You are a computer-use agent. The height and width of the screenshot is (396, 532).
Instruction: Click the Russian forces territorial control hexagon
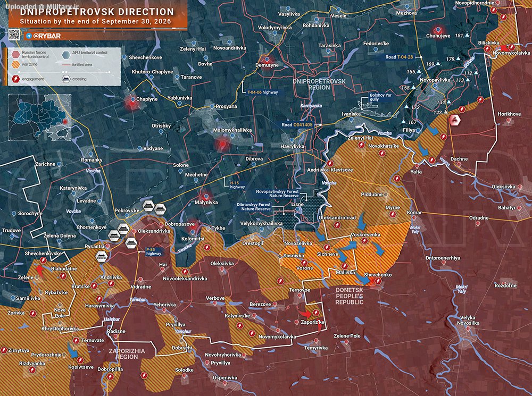[15, 54]
